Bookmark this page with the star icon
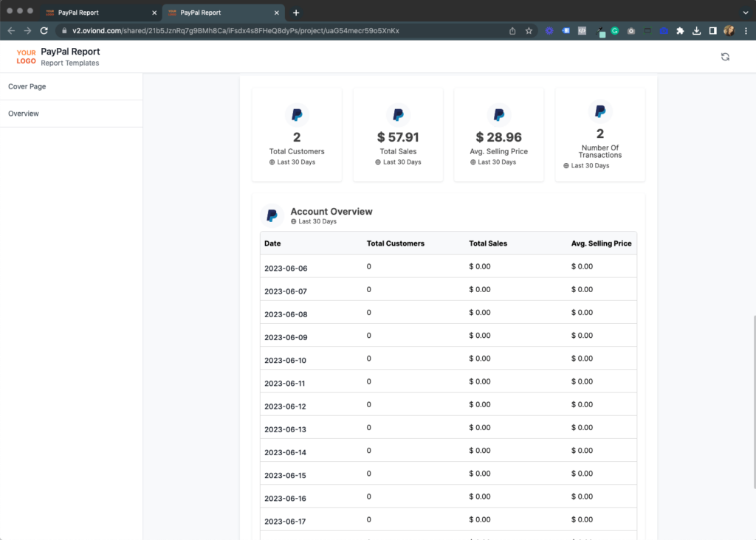 tap(529, 31)
